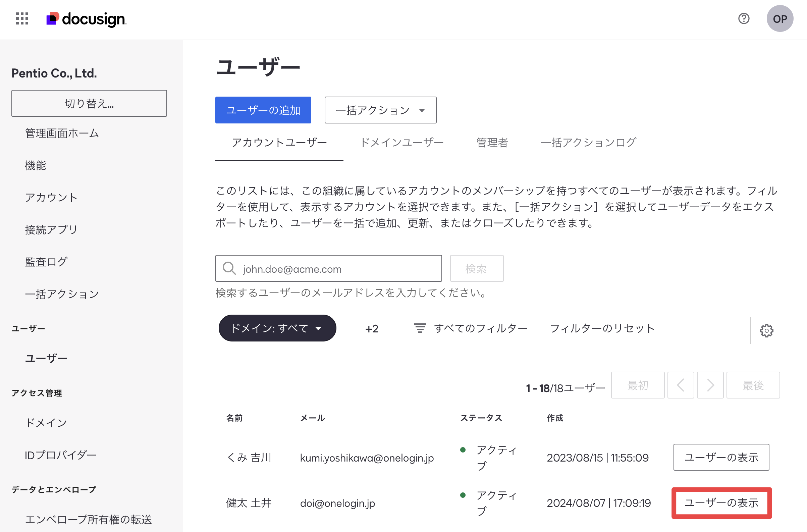Open 接続アプリ in the sidebar

[x=51, y=230]
